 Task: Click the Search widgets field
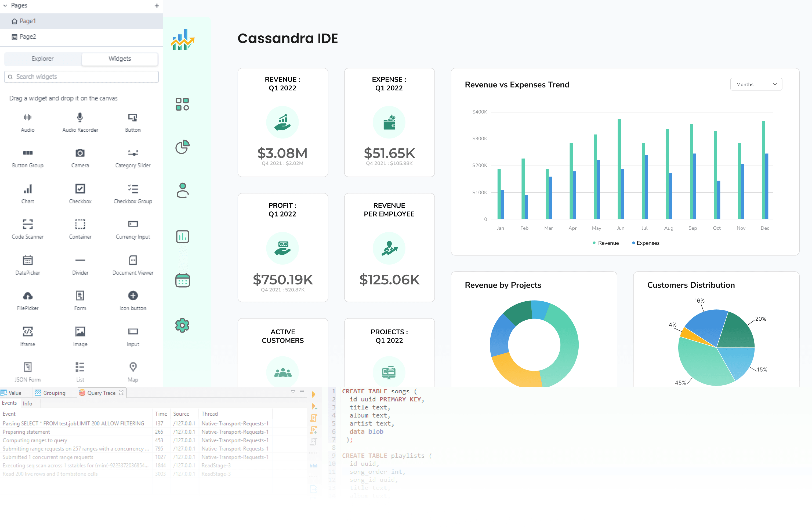(x=81, y=77)
